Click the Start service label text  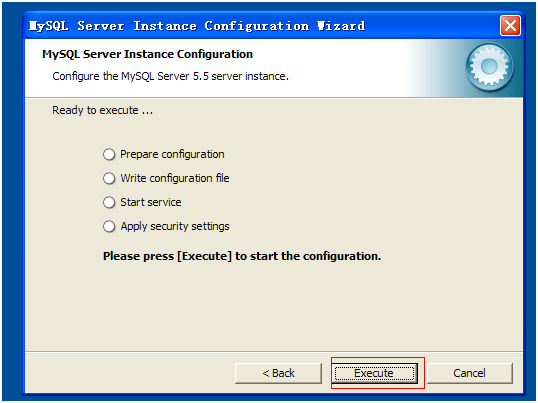[151, 202]
